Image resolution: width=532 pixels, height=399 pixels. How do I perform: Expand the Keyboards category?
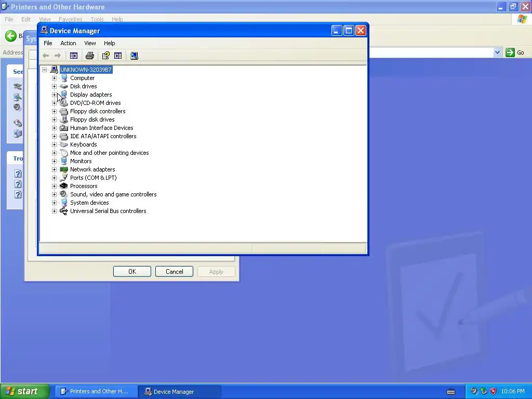coord(54,144)
